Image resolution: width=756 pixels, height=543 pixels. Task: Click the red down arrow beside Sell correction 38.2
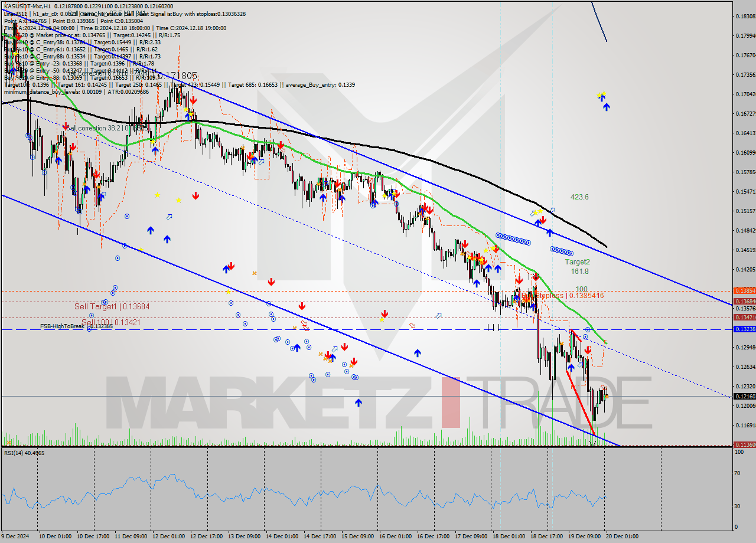(65, 126)
